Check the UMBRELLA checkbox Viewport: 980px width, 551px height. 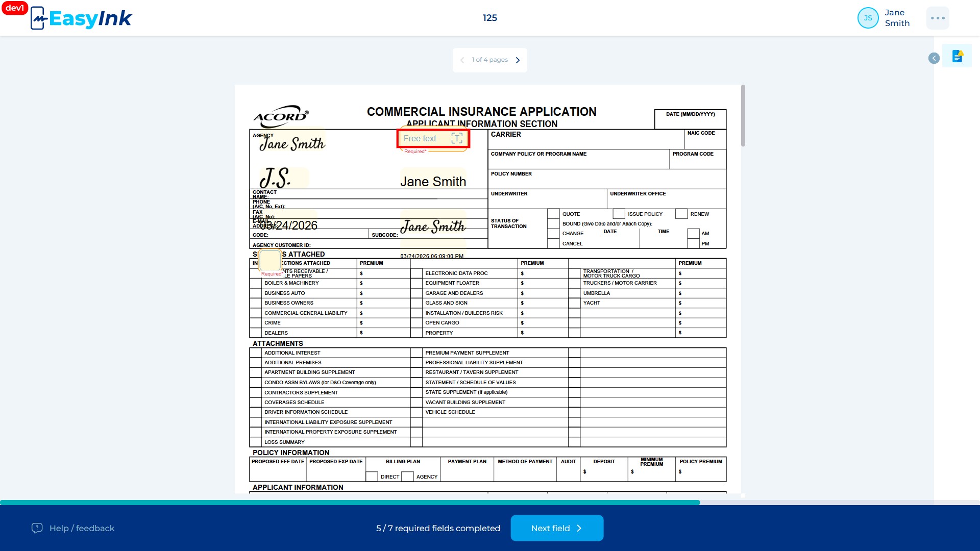click(x=574, y=293)
